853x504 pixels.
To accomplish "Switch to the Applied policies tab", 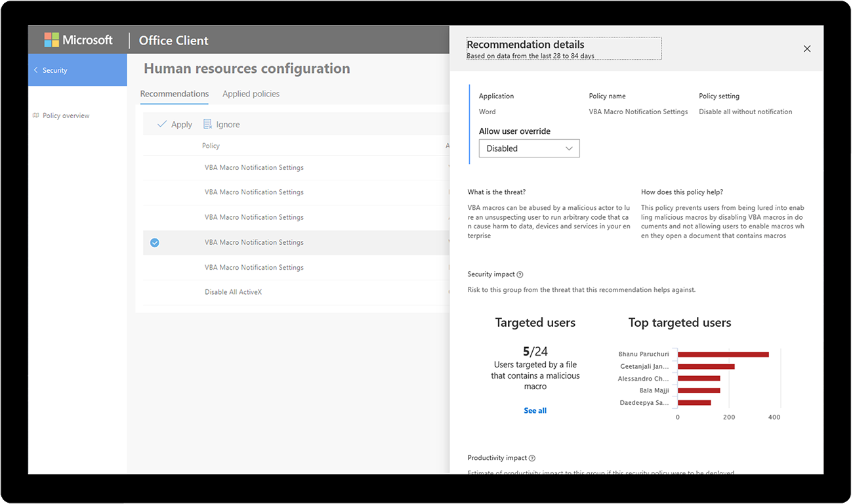I will (x=251, y=94).
